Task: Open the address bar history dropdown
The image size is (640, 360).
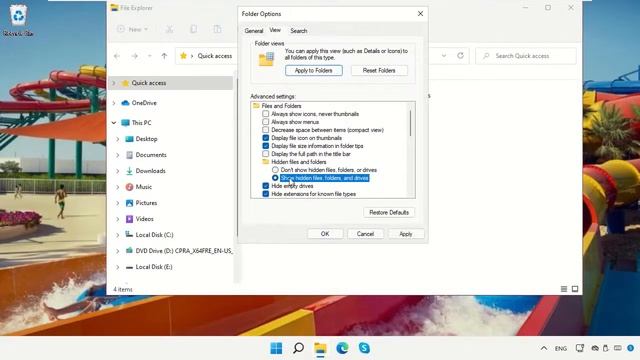Action: [444, 56]
